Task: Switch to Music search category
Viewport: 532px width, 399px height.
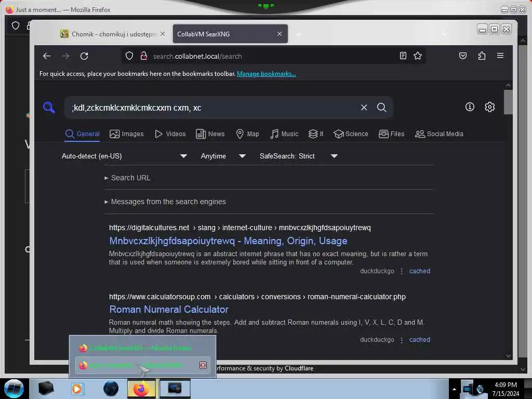Action: 284,134
